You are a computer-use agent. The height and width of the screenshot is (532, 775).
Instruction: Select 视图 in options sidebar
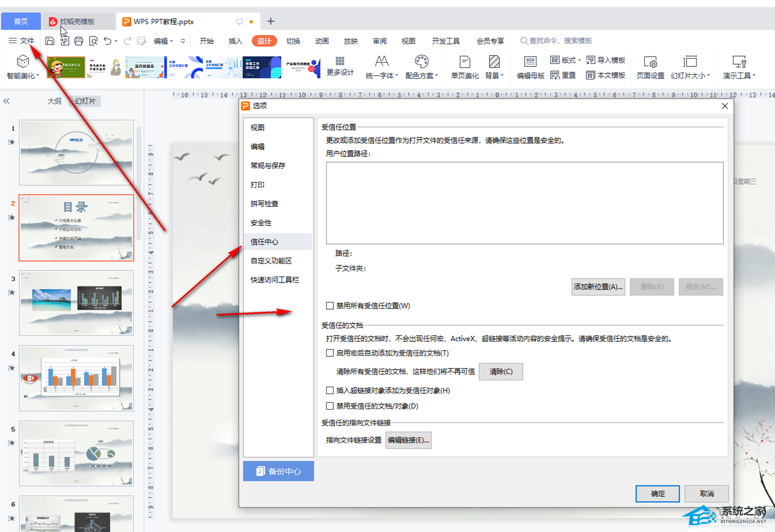(278, 128)
